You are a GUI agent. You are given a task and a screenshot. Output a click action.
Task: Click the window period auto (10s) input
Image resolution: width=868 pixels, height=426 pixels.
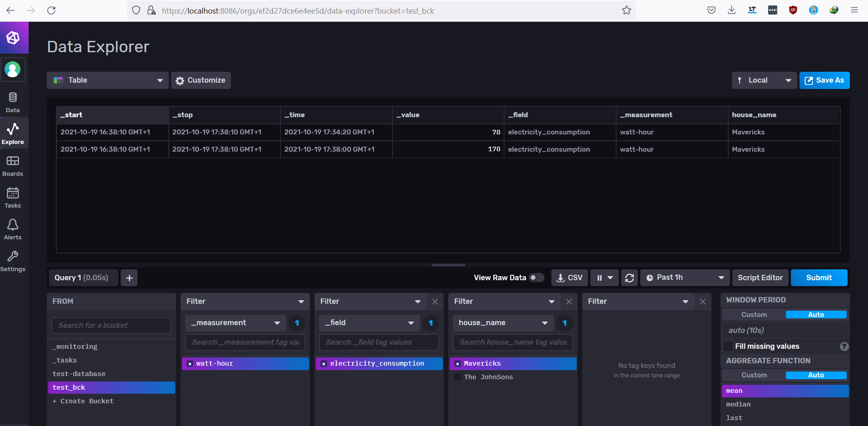[x=785, y=330]
